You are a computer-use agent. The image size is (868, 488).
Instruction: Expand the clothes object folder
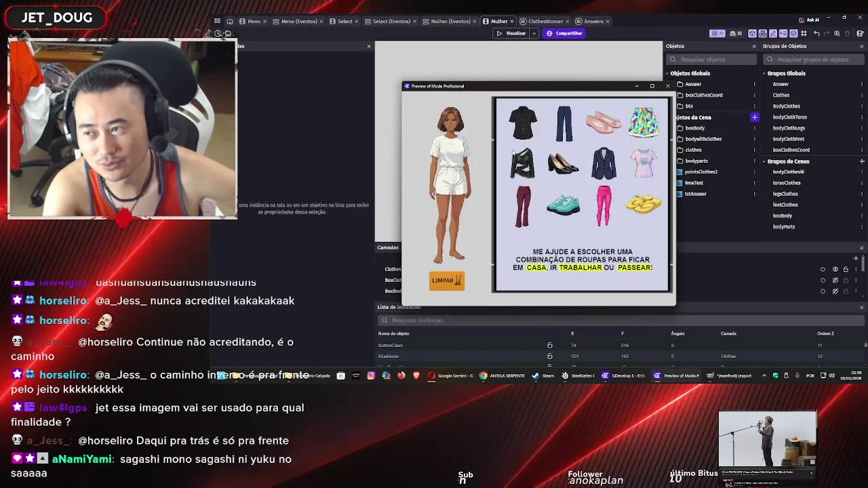coord(680,150)
